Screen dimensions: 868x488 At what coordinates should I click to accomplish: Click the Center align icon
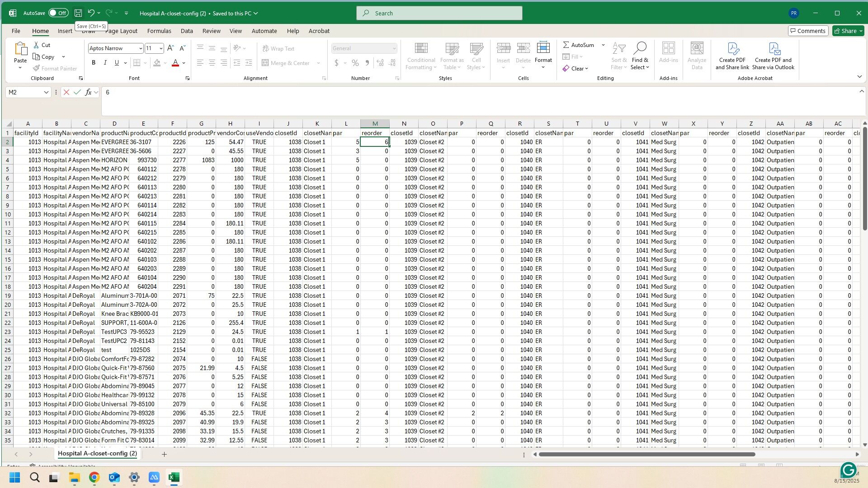212,63
